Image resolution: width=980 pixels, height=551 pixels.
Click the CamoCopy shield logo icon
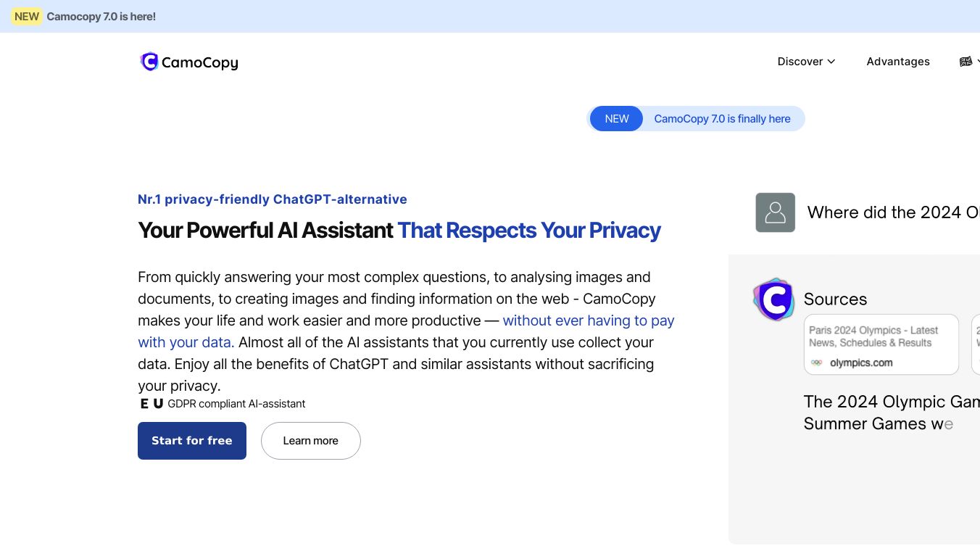(x=149, y=62)
